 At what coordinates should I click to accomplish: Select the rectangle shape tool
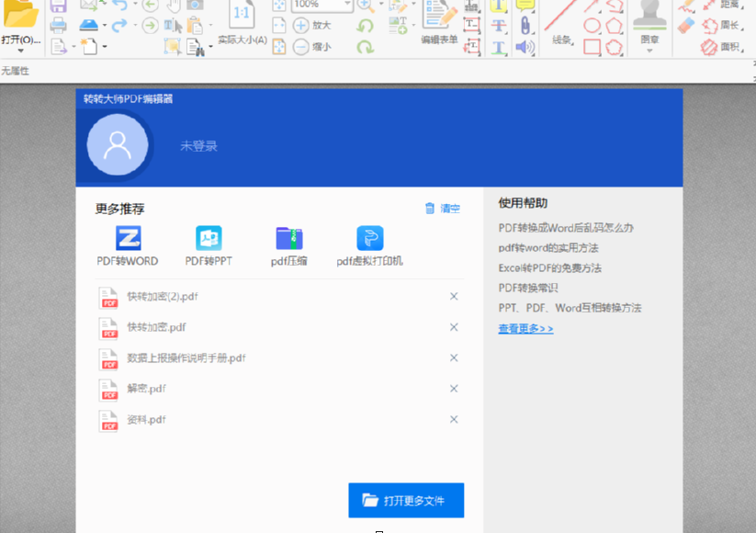point(592,47)
